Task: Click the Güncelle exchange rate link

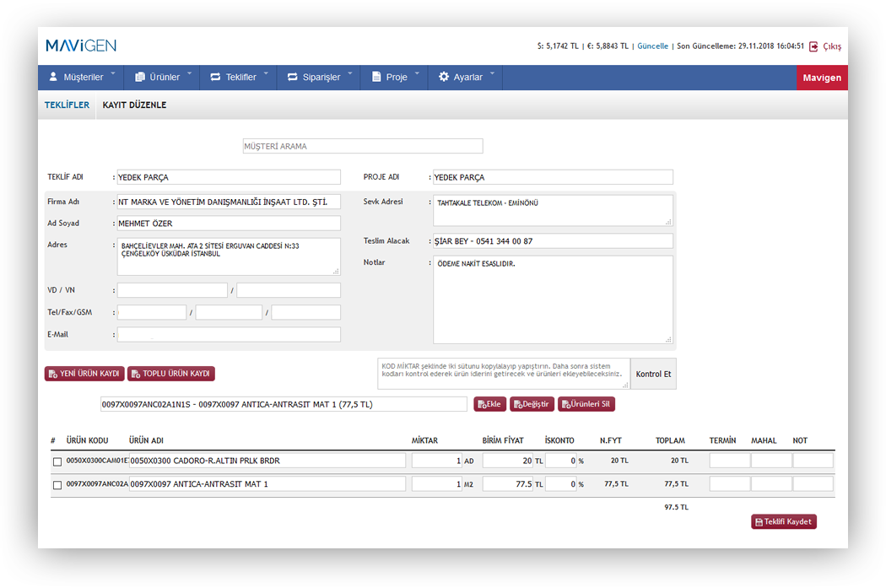Action: coord(652,46)
